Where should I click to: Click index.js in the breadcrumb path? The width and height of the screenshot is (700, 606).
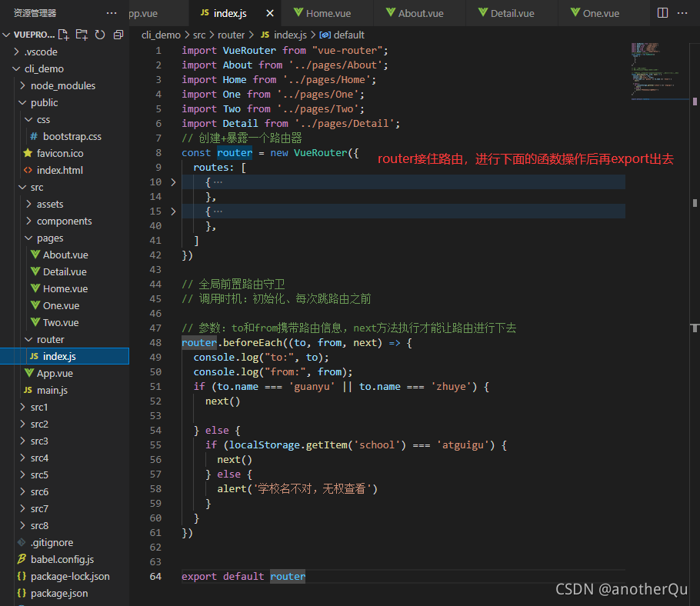[x=284, y=35]
